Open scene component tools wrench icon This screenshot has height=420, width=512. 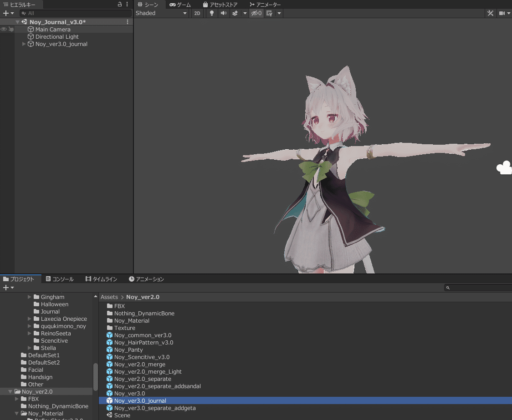pyautogui.click(x=490, y=13)
